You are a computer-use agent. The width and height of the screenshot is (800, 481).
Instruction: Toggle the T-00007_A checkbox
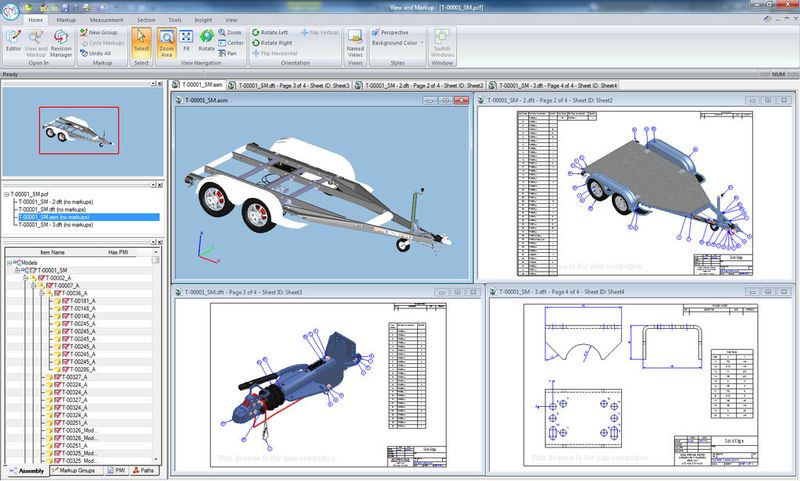coord(49,286)
